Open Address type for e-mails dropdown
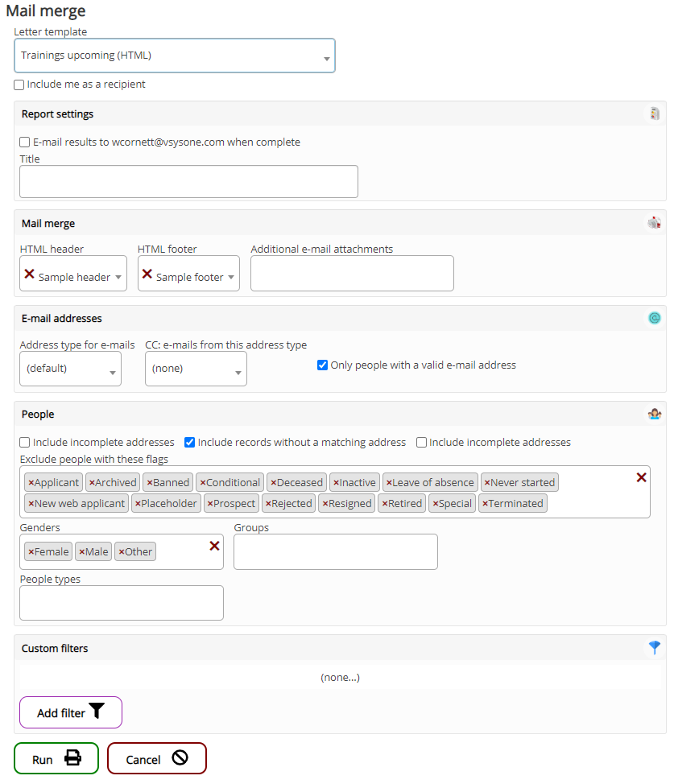This screenshot has height=784, width=674. pos(71,369)
